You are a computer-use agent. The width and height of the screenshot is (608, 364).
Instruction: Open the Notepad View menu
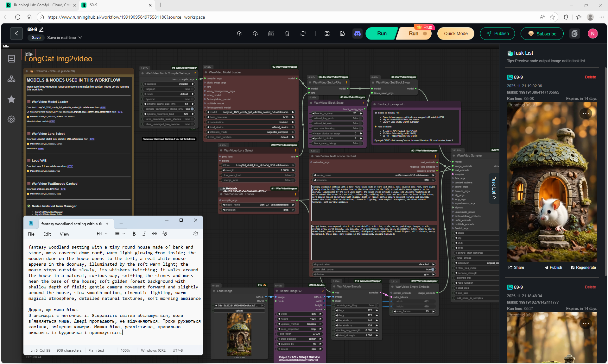(64, 234)
